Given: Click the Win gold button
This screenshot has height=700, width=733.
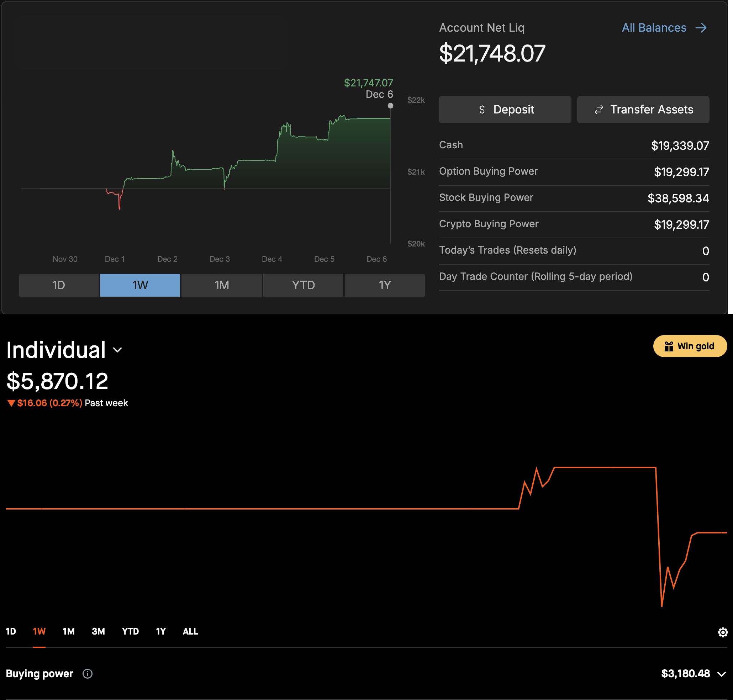Looking at the screenshot, I should [690, 346].
